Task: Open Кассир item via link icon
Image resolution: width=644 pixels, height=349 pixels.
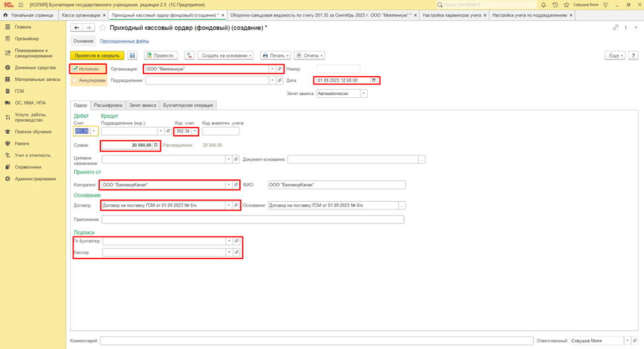Action: [237, 252]
